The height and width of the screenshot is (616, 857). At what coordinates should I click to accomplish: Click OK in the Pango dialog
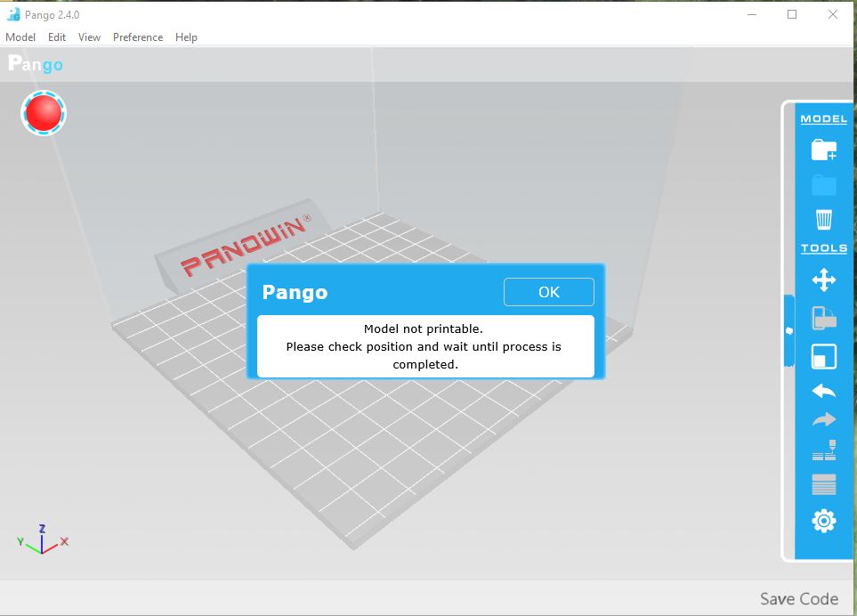[x=549, y=292]
